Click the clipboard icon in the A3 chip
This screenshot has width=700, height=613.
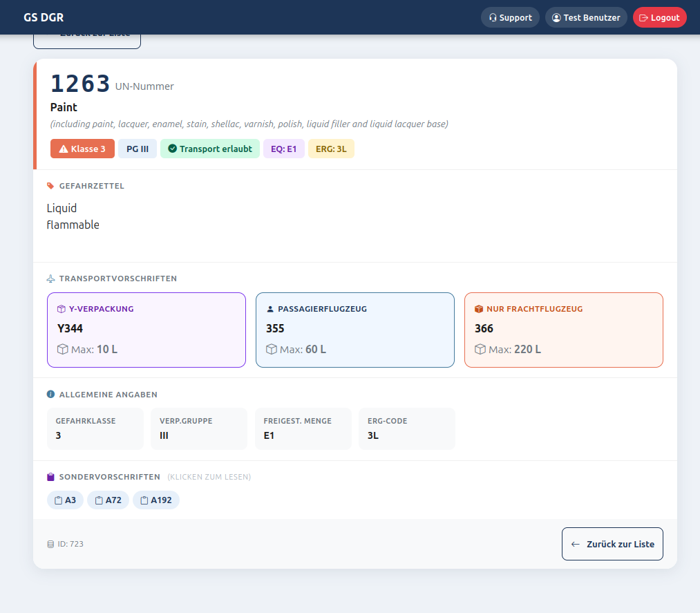pyautogui.click(x=59, y=500)
